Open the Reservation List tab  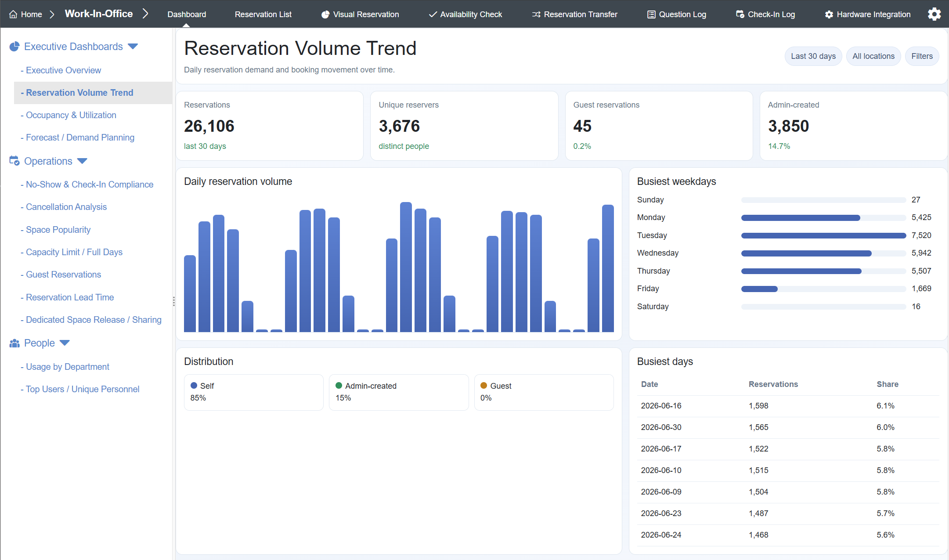[263, 14]
